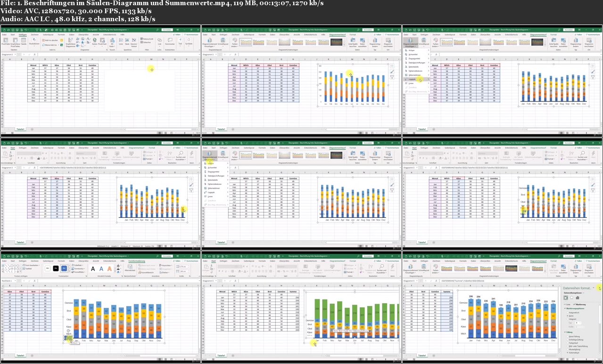
Task: Collapse the Füllung section in Datenreihen pane
Action: tap(565, 332)
